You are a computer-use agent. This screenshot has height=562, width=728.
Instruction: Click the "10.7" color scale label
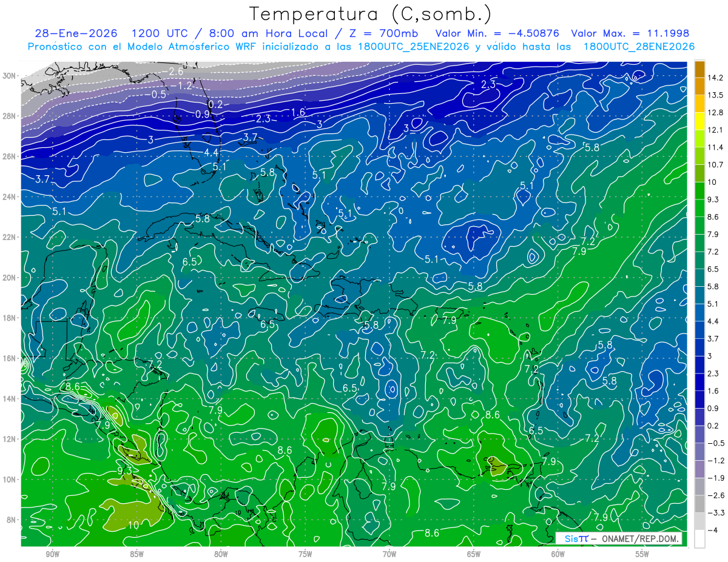click(x=715, y=165)
